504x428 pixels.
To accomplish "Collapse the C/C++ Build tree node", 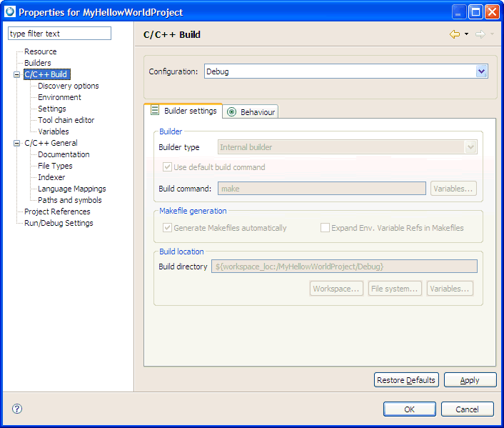I will 17,74.
